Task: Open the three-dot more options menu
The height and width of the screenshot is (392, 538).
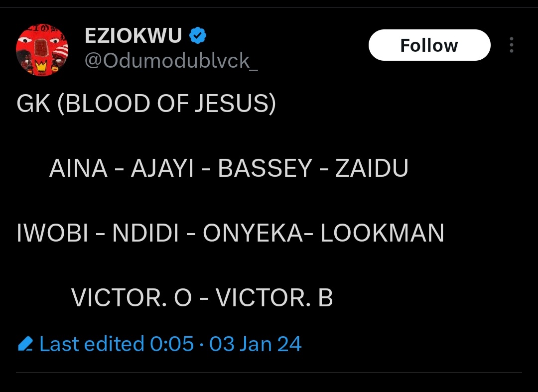Action: (x=511, y=45)
